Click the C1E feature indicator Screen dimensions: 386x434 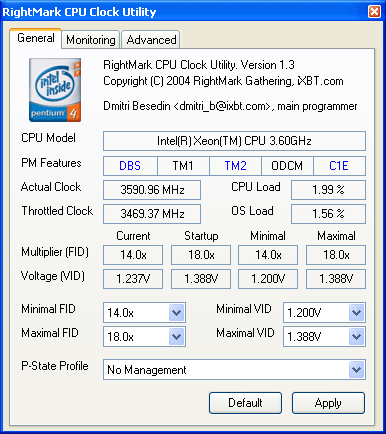pos(339,166)
